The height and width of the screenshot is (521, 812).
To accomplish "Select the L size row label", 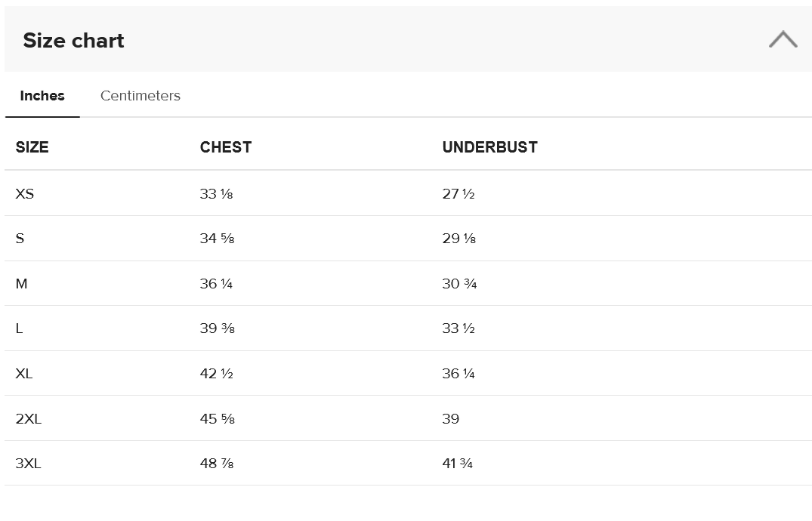I will point(19,328).
